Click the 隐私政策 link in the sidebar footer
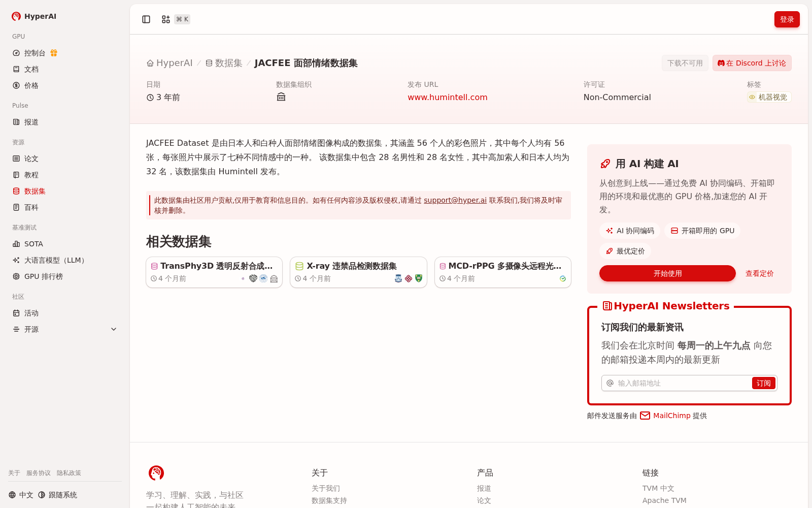 click(69, 473)
